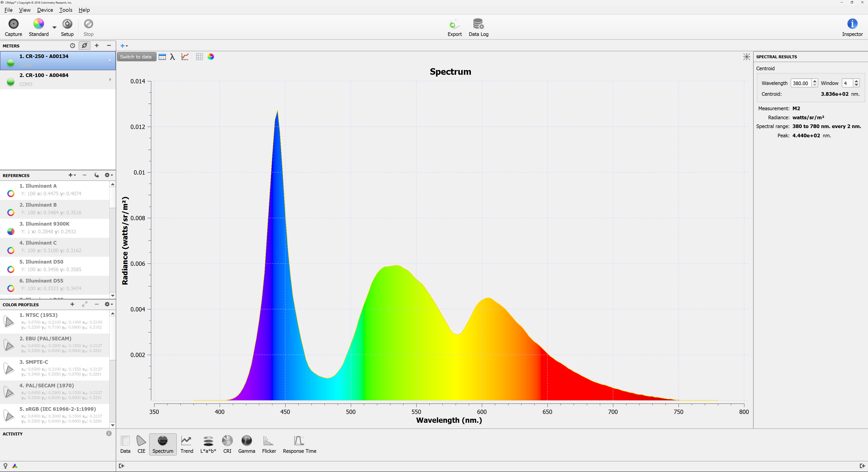Open the Tools menu
The height and width of the screenshot is (472, 868).
(66, 10)
